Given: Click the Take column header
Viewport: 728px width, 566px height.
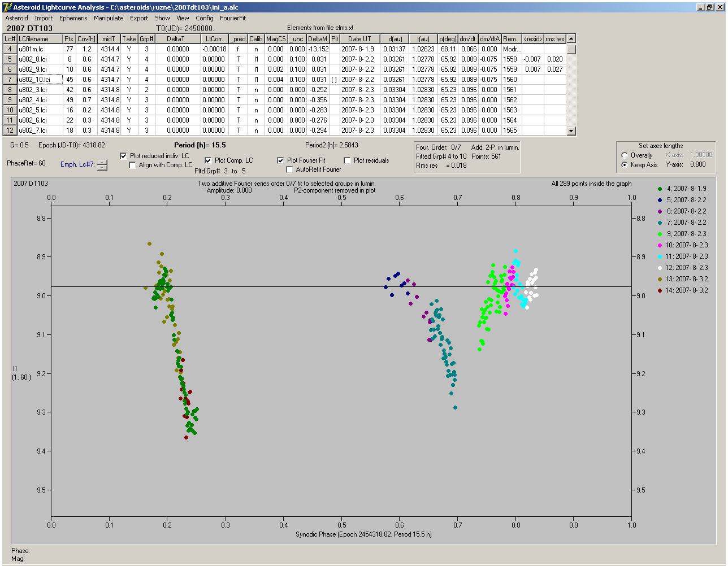Looking at the screenshot, I should point(129,39).
